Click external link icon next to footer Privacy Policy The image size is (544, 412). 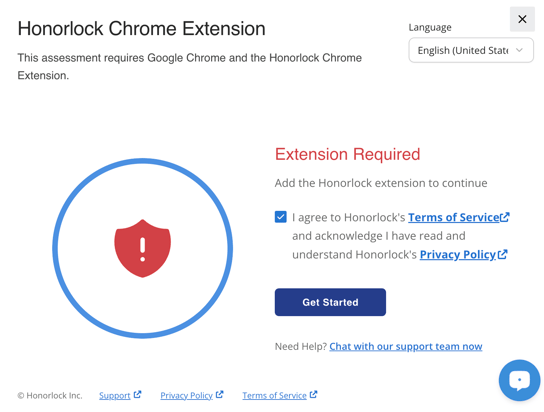[x=219, y=395]
